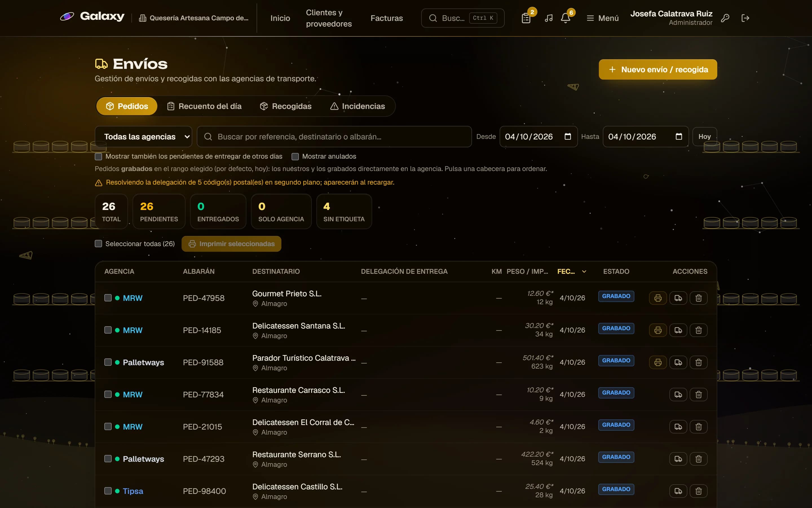
Task: Open the Desde date calendar picker
Action: pos(568,136)
